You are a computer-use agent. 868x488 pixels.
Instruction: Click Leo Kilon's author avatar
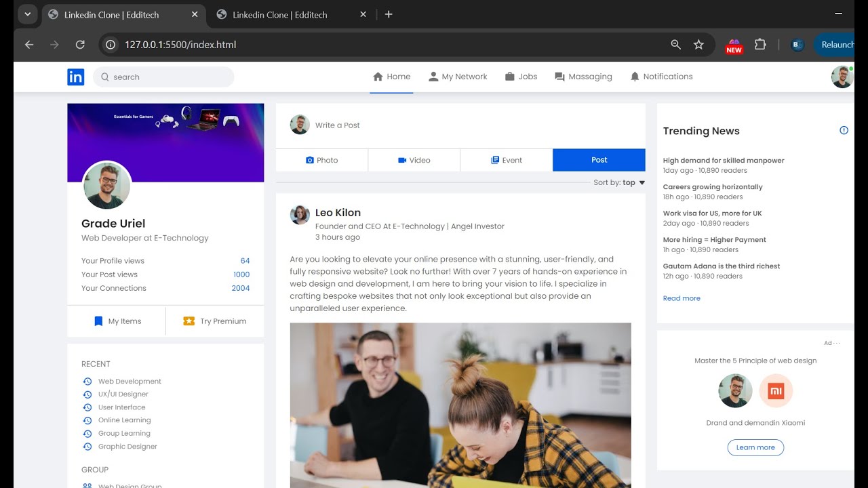(300, 215)
